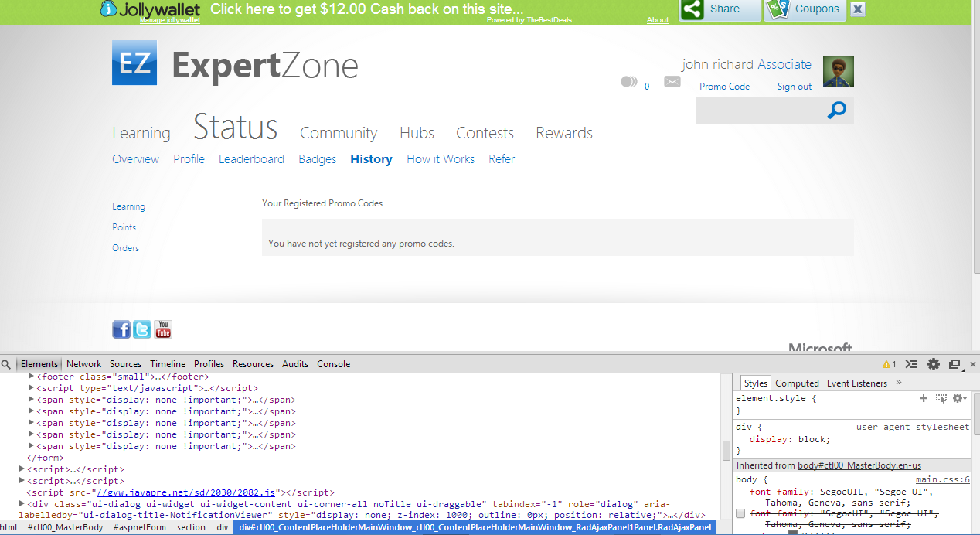Click inside the site search field

(759, 111)
